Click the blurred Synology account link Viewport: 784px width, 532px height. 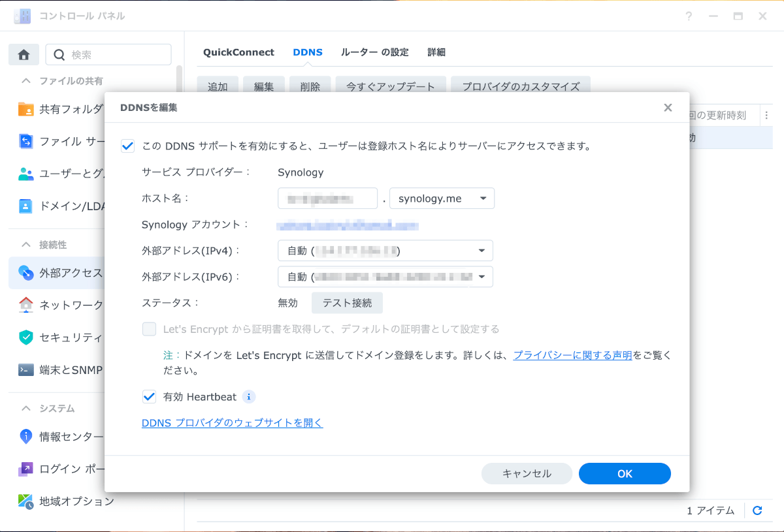click(348, 225)
